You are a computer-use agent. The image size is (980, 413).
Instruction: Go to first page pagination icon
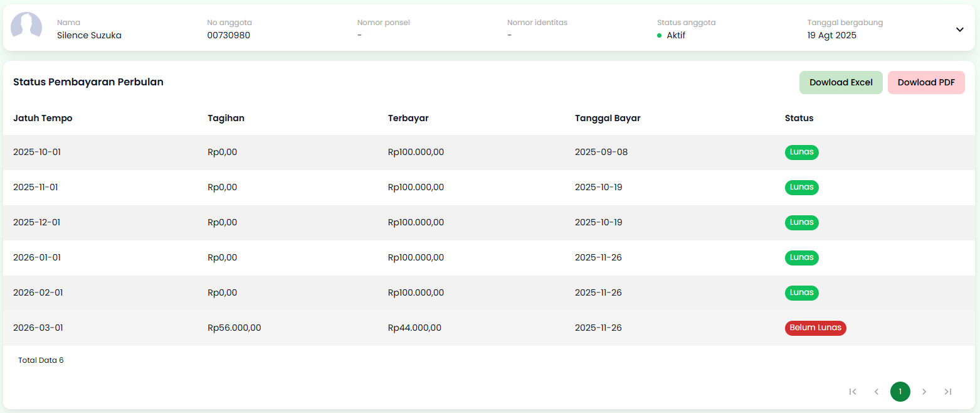pos(852,392)
